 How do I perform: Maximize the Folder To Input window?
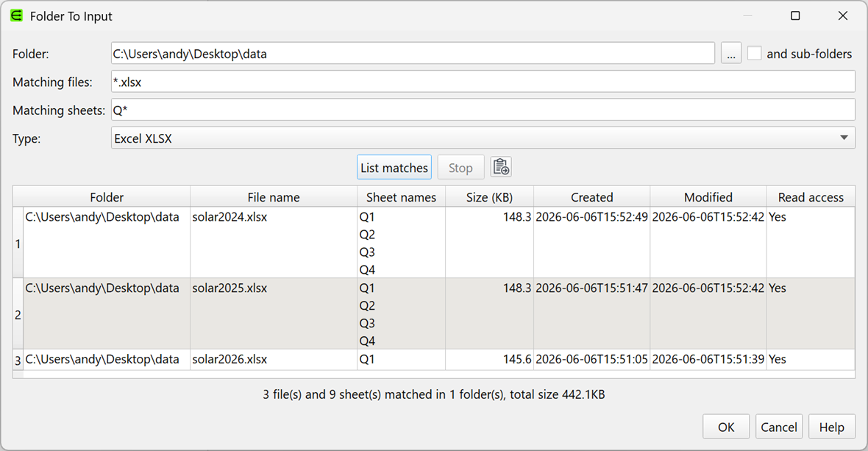tap(795, 15)
